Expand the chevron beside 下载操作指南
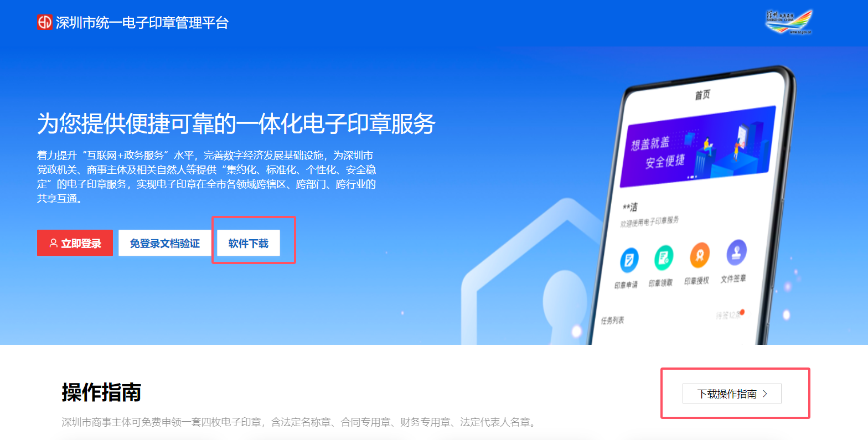This screenshot has width=868, height=440. click(765, 394)
